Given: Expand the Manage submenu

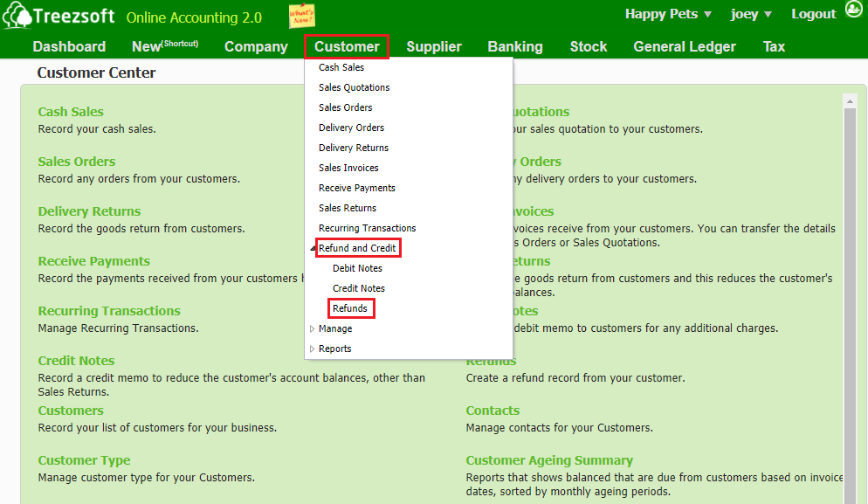Looking at the screenshot, I should coord(313,329).
